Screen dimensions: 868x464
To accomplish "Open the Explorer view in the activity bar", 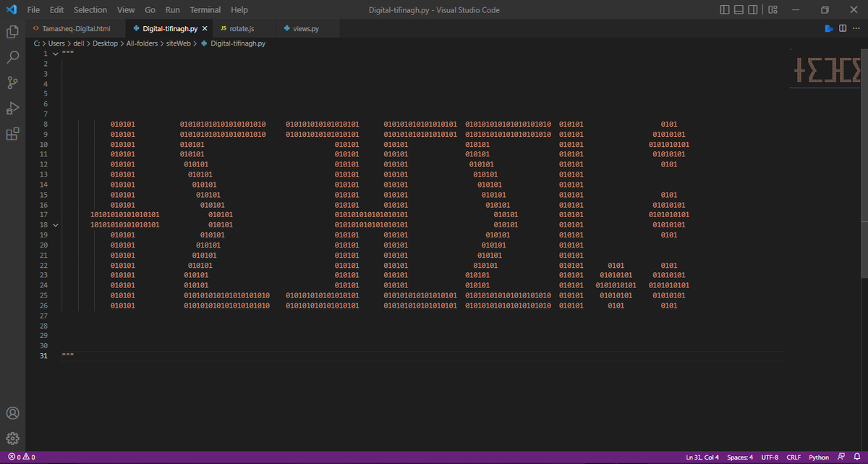I will click(12, 32).
